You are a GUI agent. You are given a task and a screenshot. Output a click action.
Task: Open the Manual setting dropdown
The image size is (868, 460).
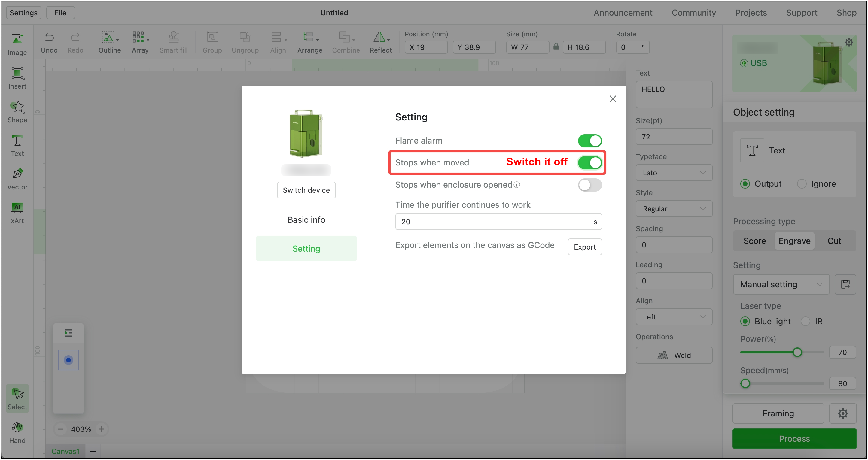[781, 284]
